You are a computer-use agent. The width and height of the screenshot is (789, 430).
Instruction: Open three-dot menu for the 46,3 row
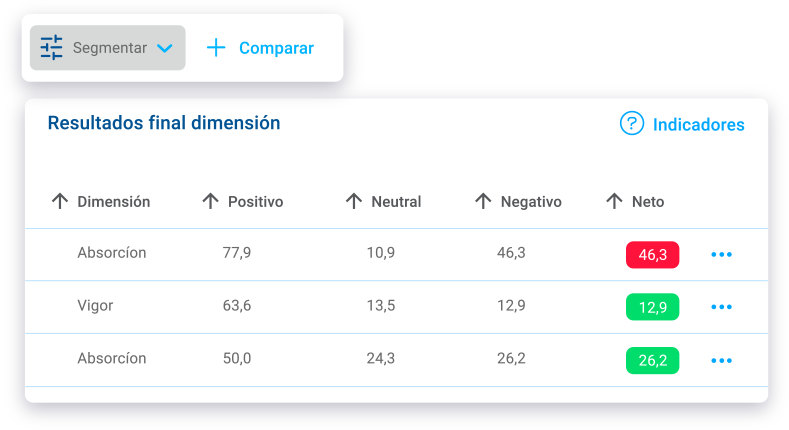721,254
